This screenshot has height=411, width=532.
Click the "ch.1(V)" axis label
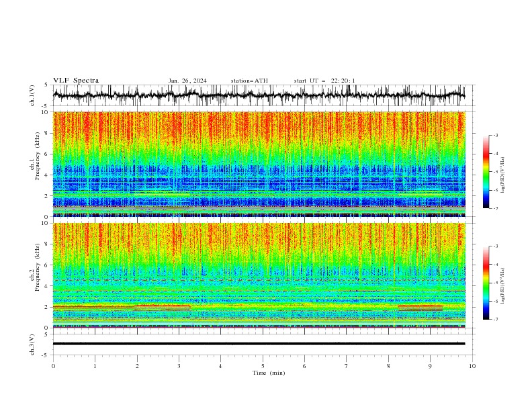point(32,95)
